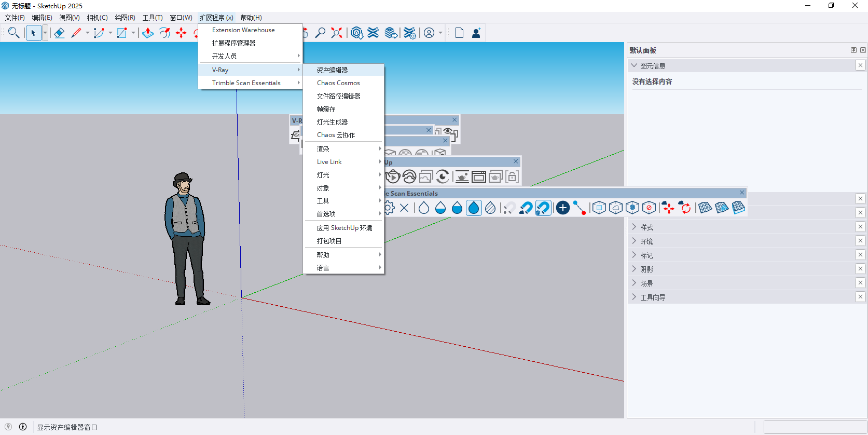Image resolution: width=868 pixels, height=435 pixels.
Task: Close the 图元信息 panel with X
Action: 860,65
